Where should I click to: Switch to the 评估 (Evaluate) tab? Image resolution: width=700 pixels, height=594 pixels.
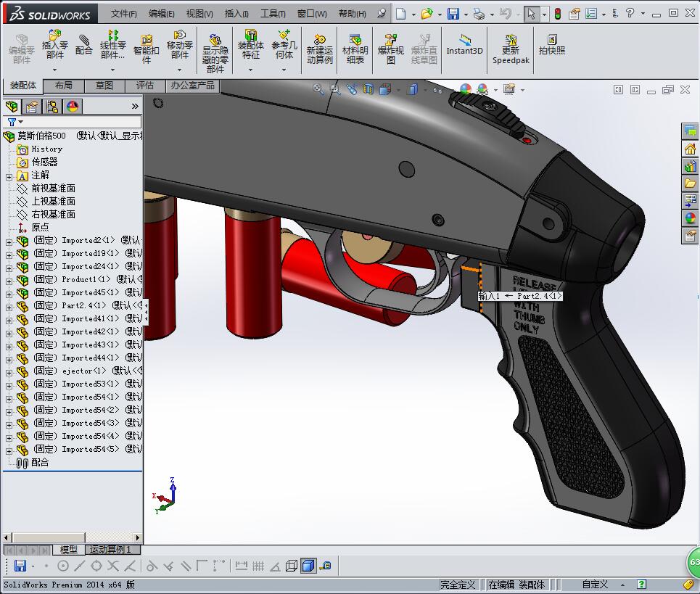[x=144, y=86]
